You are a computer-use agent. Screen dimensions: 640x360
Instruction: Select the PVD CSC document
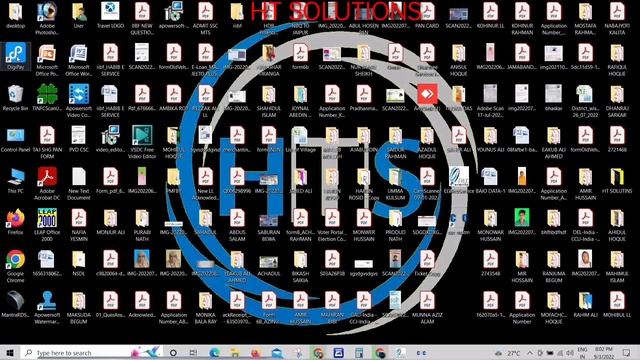(x=78, y=140)
